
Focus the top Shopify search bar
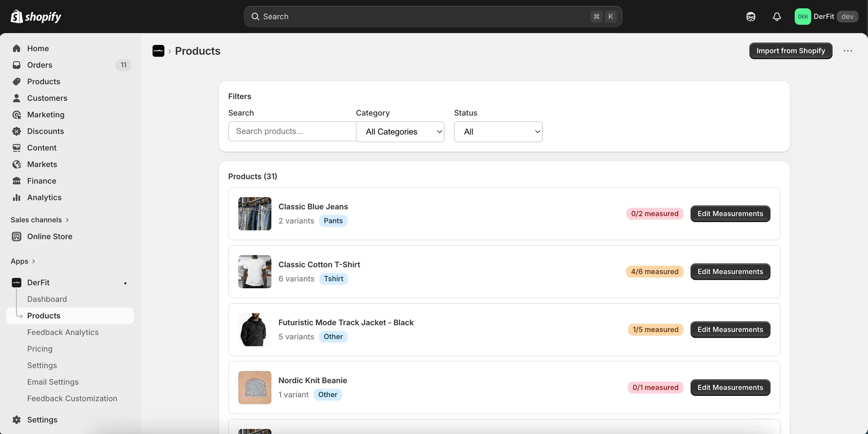click(x=433, y=17)
